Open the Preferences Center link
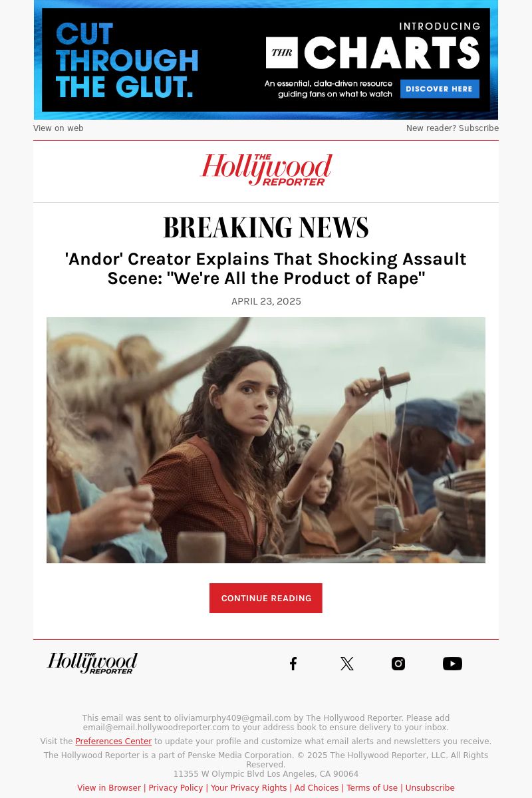The height and width of the screenshot is (798, 532). point(114,741)
